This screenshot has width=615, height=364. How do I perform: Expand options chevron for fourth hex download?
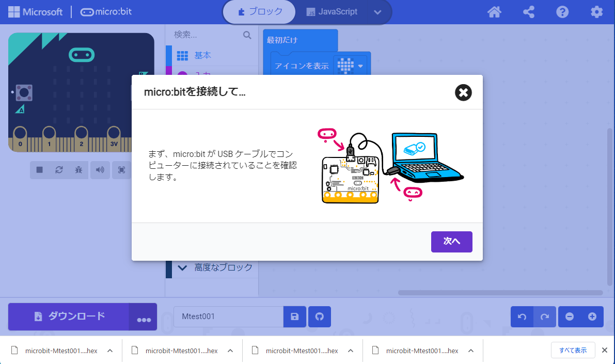(x=471, y=351)
